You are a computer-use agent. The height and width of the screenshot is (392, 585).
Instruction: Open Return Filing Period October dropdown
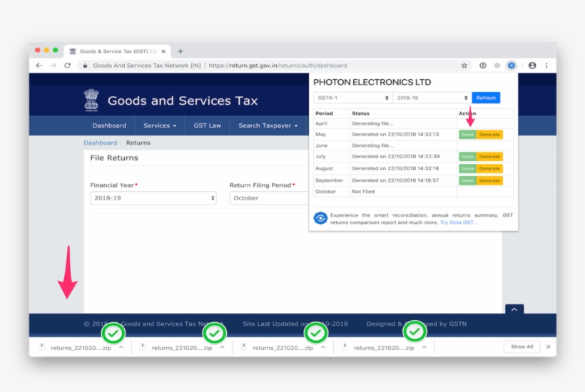270,198
